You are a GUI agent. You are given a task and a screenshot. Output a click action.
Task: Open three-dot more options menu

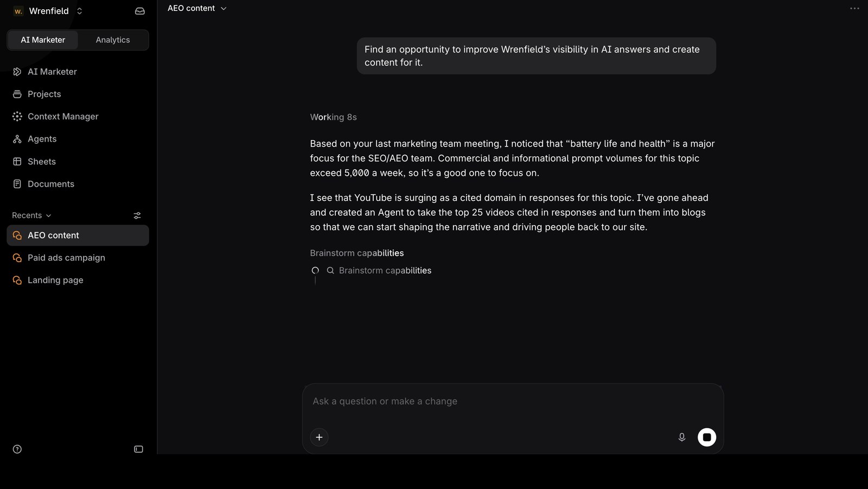854,8
